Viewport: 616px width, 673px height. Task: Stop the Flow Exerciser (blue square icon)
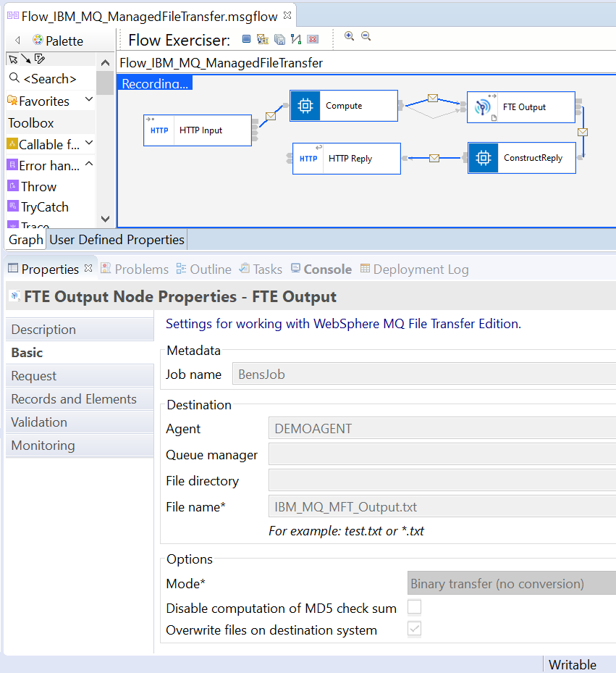246,38
